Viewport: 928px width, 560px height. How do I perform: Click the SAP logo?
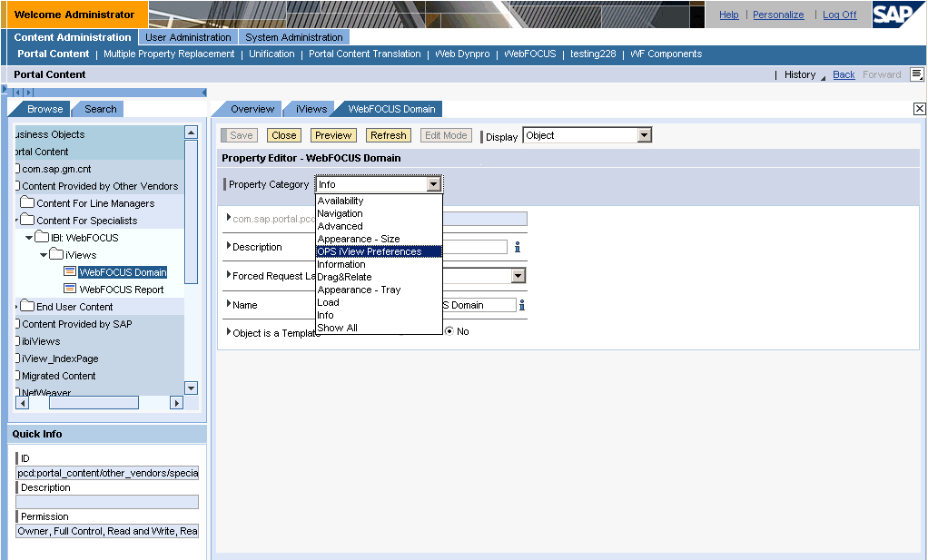coord(898,15)
